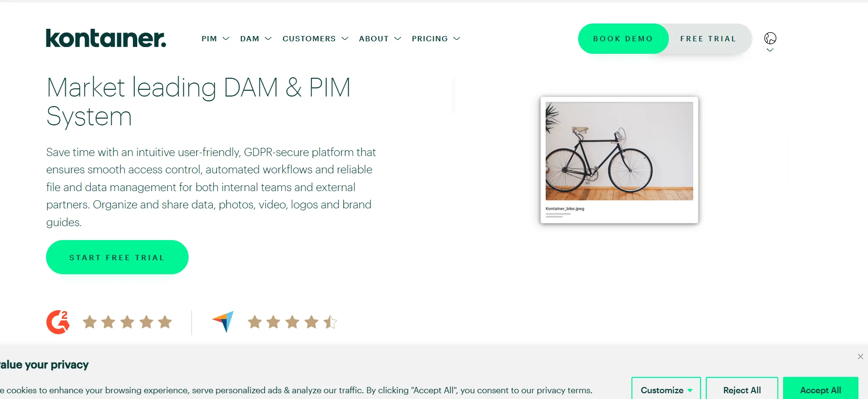Screen dimensions: 868x399
Task: Open the Pricing menu item
Action: coord(429,38)
